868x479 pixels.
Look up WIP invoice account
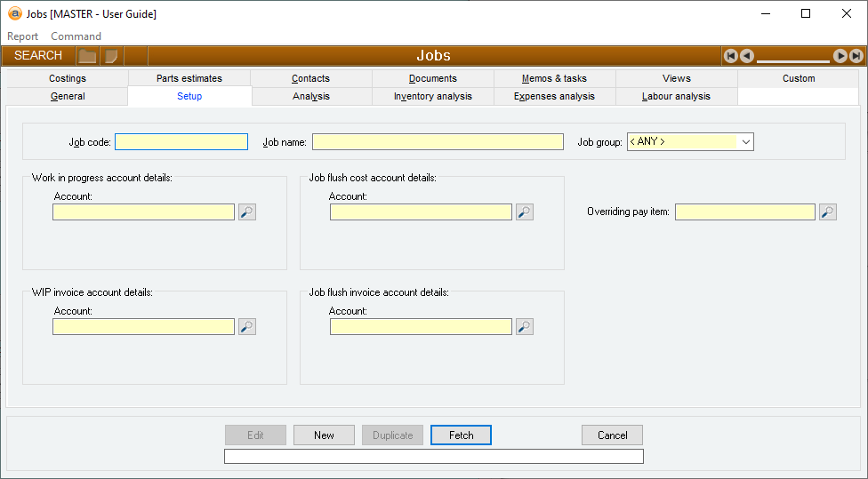(x=247, y=327)
